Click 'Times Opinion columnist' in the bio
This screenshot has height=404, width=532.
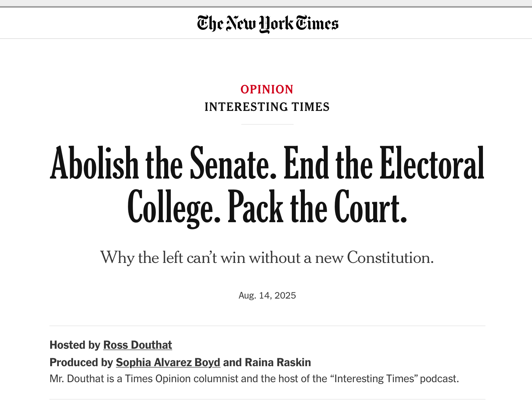point(182,379)
